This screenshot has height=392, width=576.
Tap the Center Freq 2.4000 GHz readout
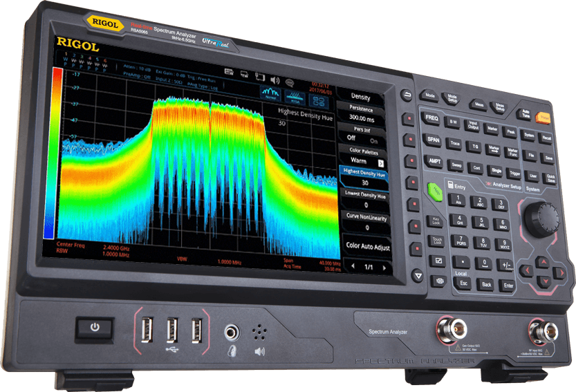(93, 246)
